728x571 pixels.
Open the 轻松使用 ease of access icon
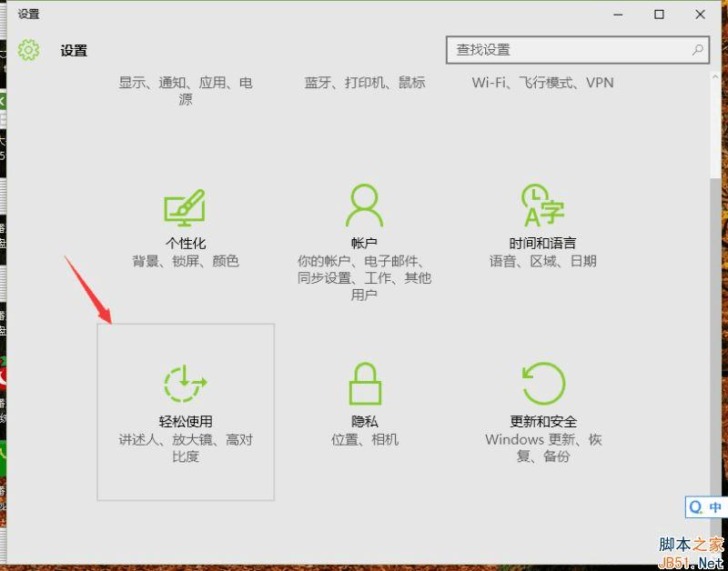(x=186, y=384)
